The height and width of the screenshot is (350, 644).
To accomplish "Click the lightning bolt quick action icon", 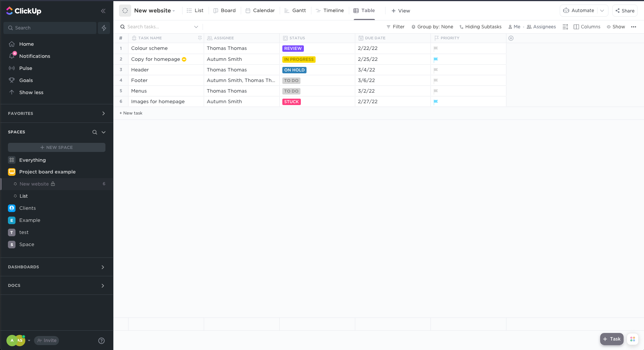I will (104, 28).
